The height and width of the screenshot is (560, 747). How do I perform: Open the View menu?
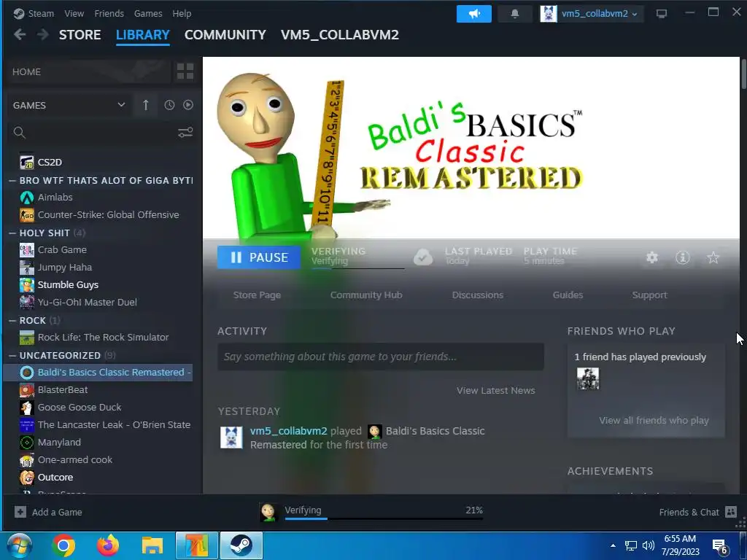click(74, 13)
